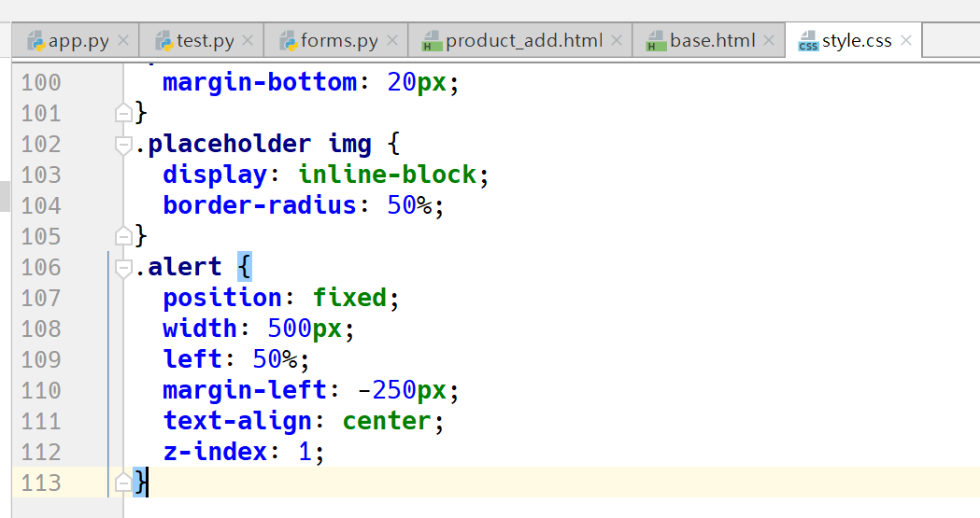Close the product_add.html tab
Image resolution: width=980 pixels, height=518 pixels.
(617, 40)
